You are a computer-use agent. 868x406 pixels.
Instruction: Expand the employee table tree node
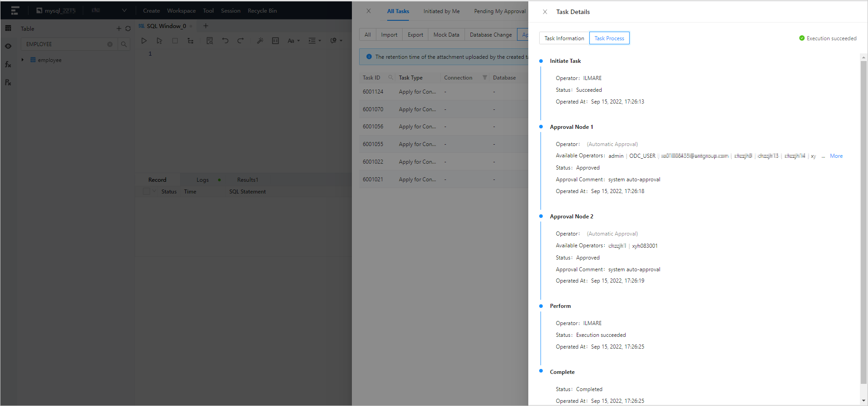pos(23,60)
